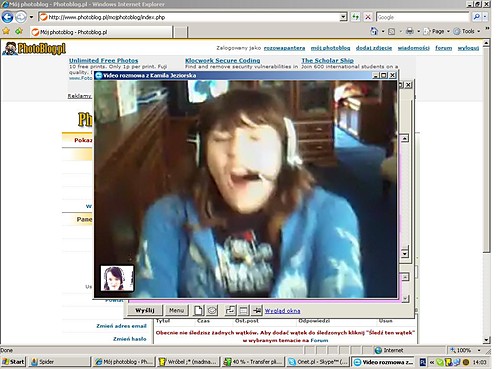500x369 pixels.
Task: Click the Wyślij send button
Action: (x=145, y=310)
